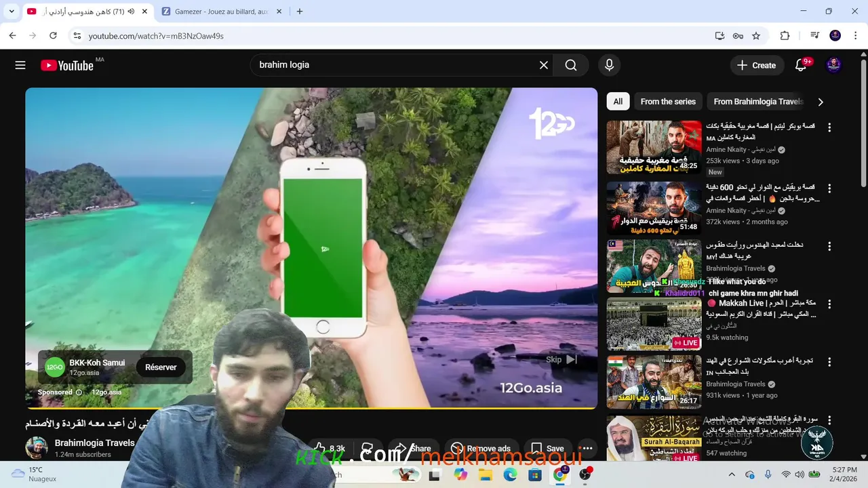
Task: Open the Chrome extensions puzzle icon
Action: [785, 36]
